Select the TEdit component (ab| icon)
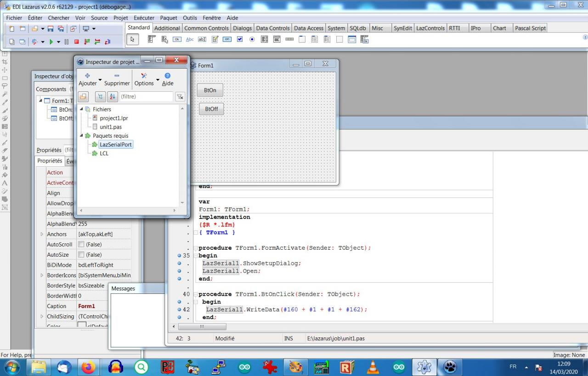This screenshot has width=588, height=376. 202,40
